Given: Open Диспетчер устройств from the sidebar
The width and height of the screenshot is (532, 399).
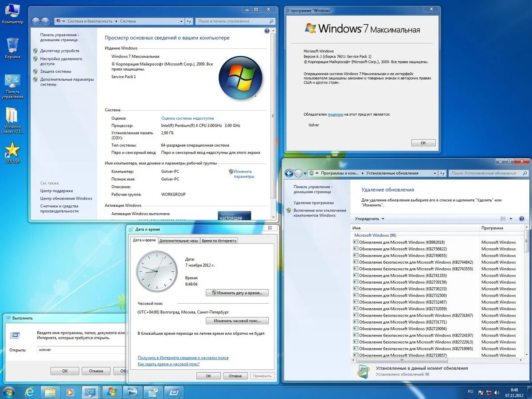Looking at the screenshot, I should [59, 51].
